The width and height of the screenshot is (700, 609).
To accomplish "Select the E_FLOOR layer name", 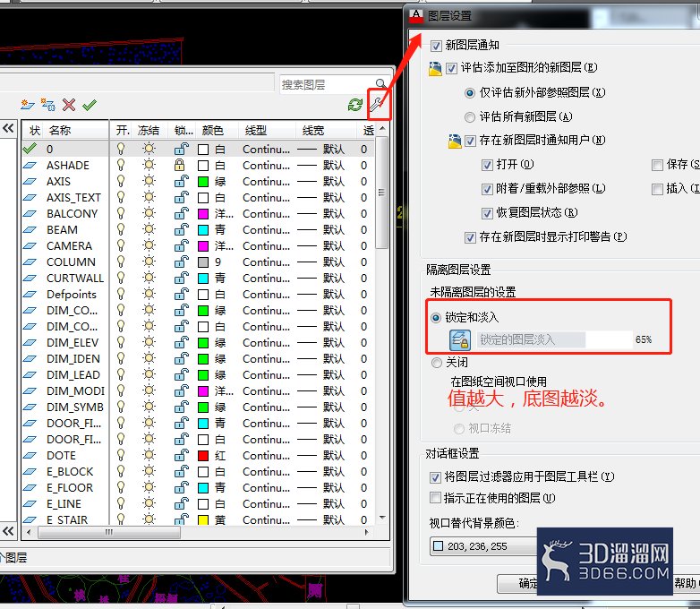I will coord(70,487).
